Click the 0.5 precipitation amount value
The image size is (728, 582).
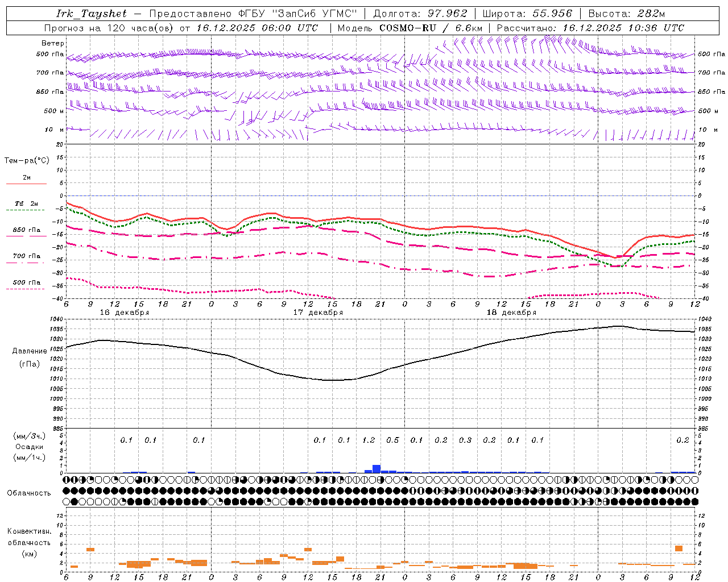(x=392, y=440)
